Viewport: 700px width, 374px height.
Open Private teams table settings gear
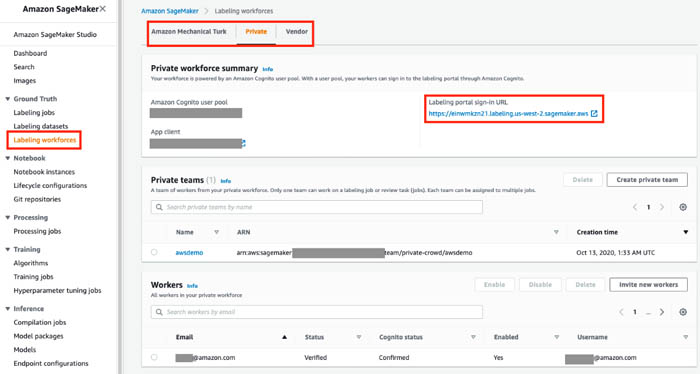click(x=683, y=207)
